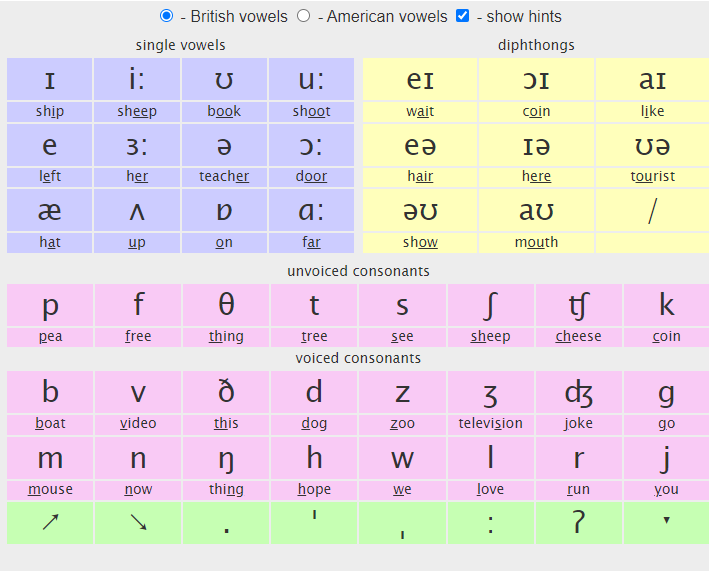Insert the syllable break dot symbol
The width and height of the screenshot is (709, 571).
click(x=226, y=522)
